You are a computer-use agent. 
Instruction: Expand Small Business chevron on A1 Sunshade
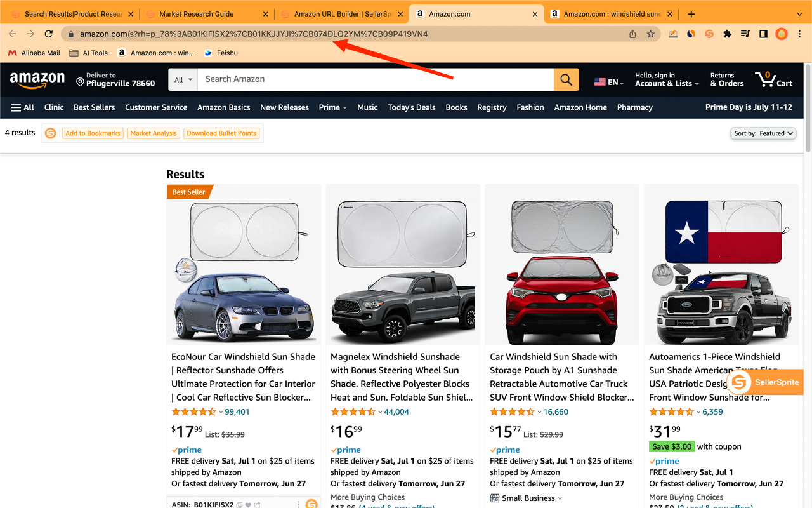pyautogui.click(x=560, y=498)
